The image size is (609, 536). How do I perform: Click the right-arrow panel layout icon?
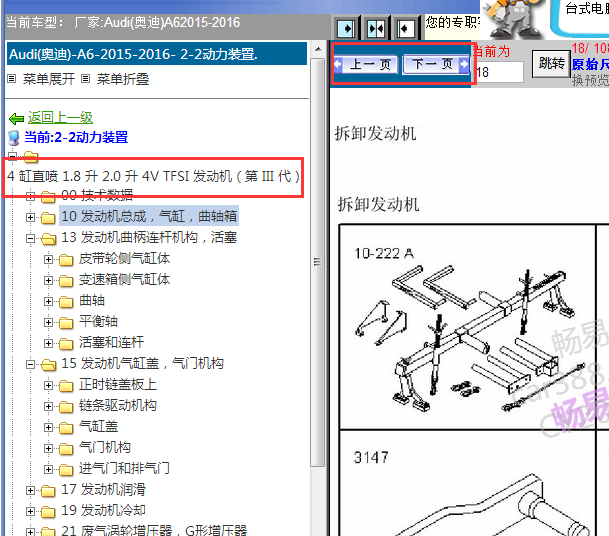pyautogui.click(x=346, y=28)
